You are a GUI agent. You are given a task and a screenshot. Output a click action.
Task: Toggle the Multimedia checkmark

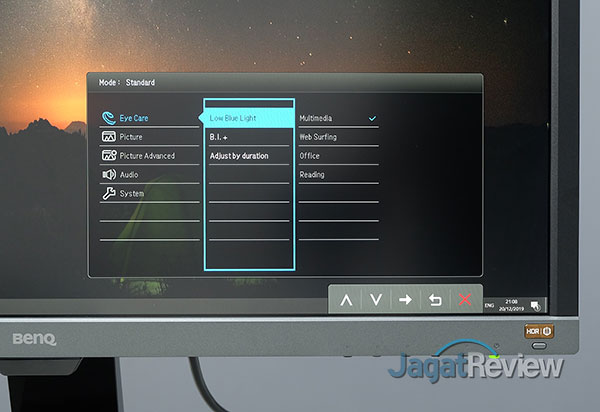[x=372, y=118]
